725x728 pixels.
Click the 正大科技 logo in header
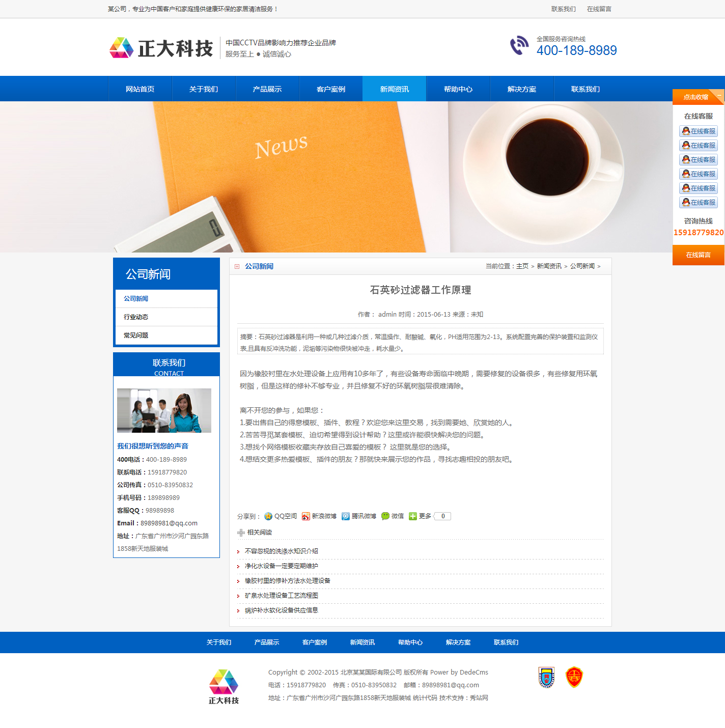click(x=161, y=48)
